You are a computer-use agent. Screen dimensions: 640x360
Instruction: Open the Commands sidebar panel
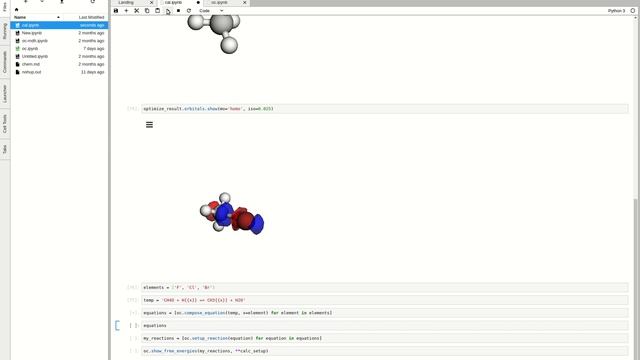click(x=5, y=62)
